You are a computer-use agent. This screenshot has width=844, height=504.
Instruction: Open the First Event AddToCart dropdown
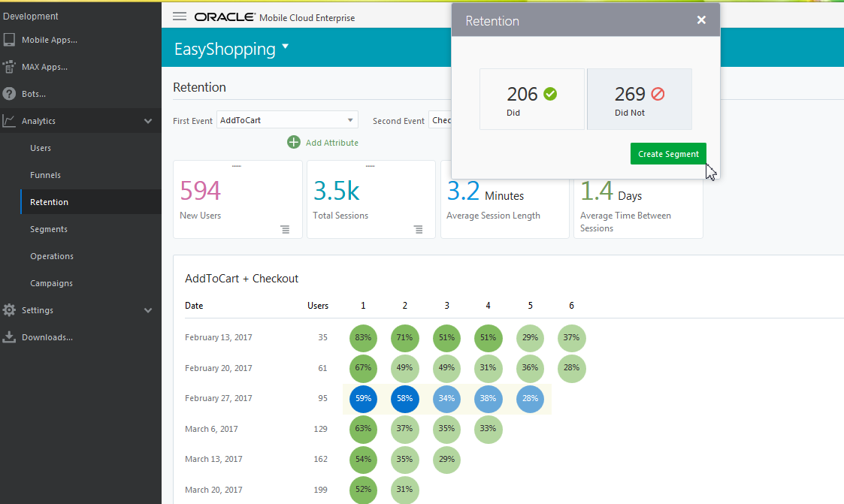pos(287,120)
